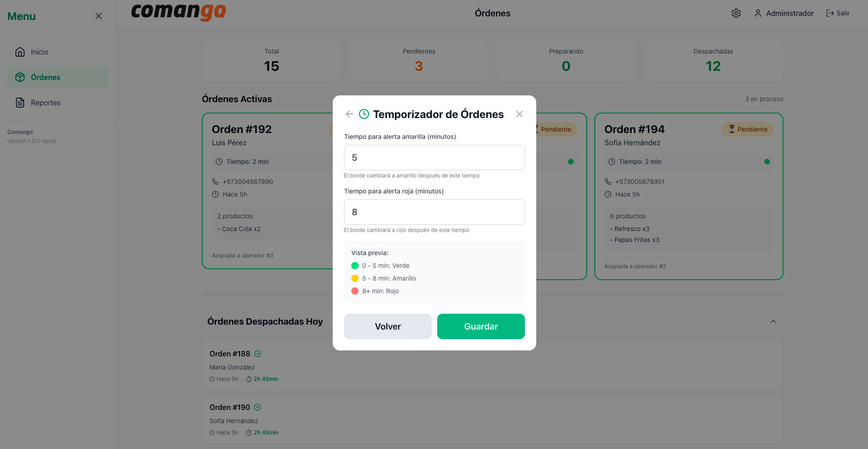Click the green Verde preview dot
This screenshot has width=868, height=449.
(x=355, y=266)
